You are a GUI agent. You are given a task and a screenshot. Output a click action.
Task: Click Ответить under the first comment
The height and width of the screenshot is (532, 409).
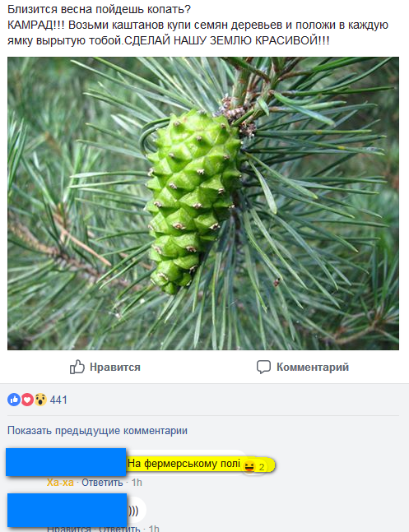102,483
